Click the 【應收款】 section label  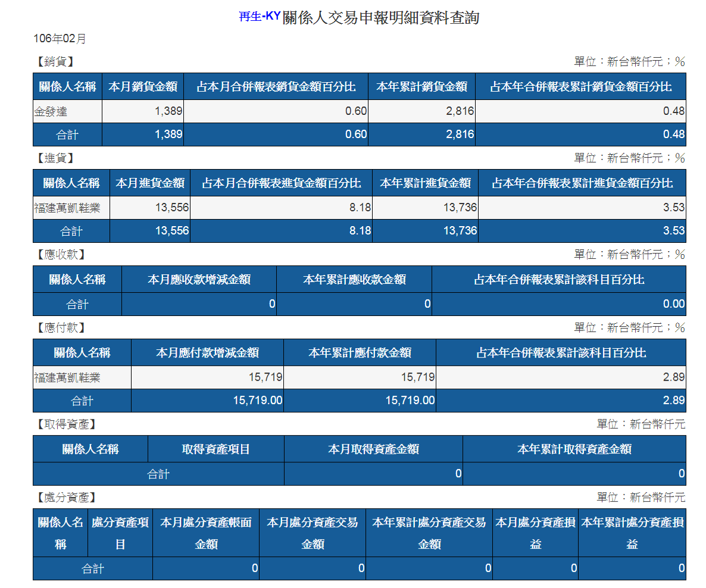[60, 254]
